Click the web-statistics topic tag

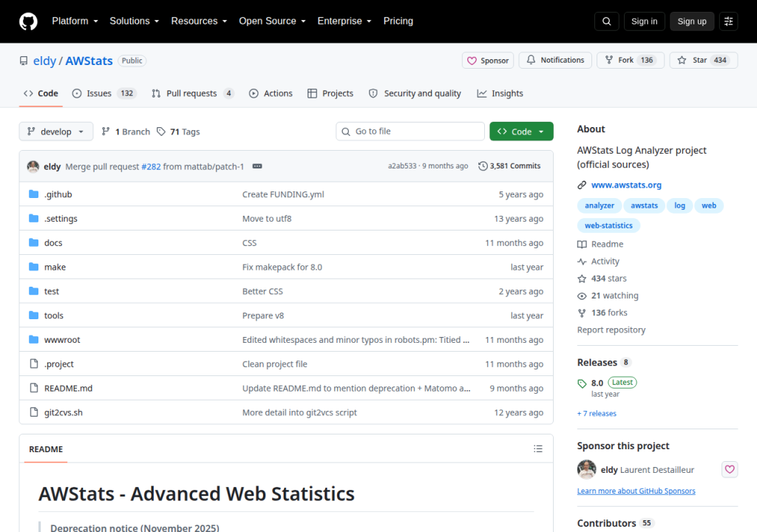pyautogui.click(x=608, y=225)
